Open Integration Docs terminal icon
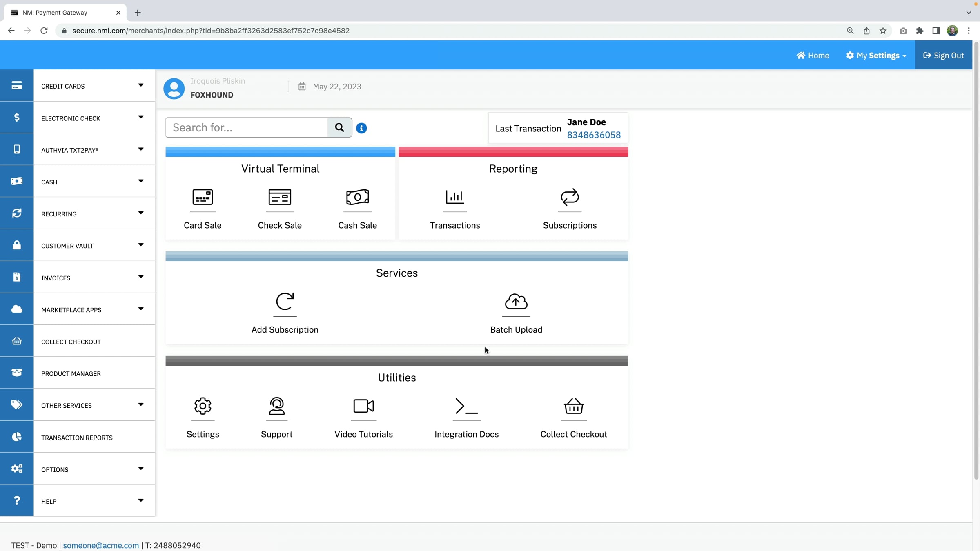Viewport: 980px width, 551px height. click(x=466, y=407)
